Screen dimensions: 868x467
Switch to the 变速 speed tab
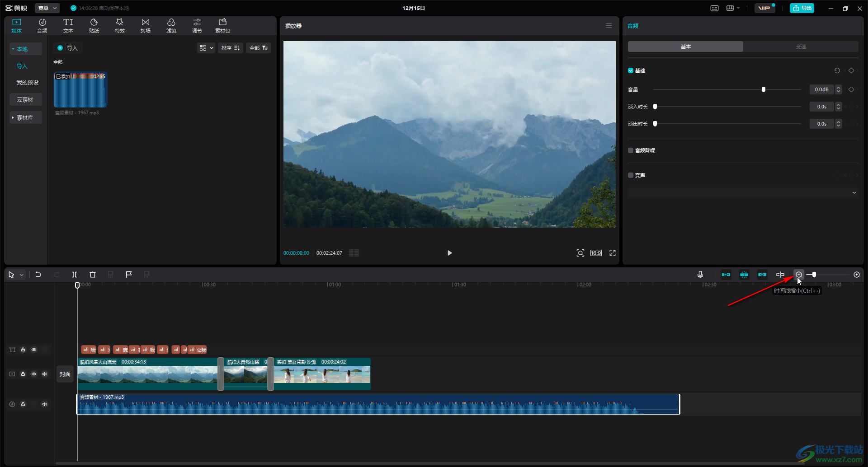point(801,47)
